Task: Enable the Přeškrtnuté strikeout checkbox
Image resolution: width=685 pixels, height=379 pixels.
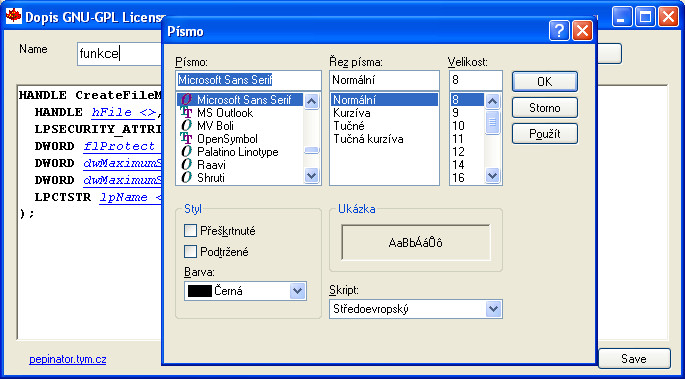Action: click(x=190, y=230)
